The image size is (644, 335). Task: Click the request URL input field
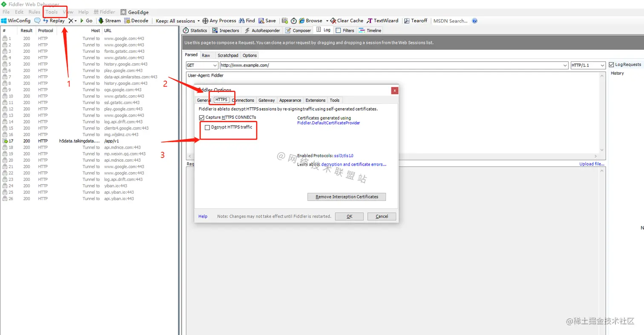394,65
